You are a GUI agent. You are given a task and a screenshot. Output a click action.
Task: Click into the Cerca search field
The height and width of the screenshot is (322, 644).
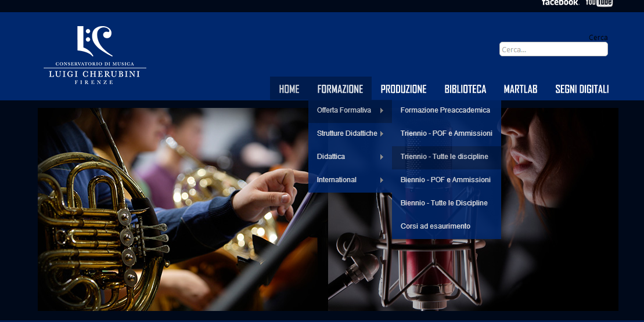(x=553, y=49)
